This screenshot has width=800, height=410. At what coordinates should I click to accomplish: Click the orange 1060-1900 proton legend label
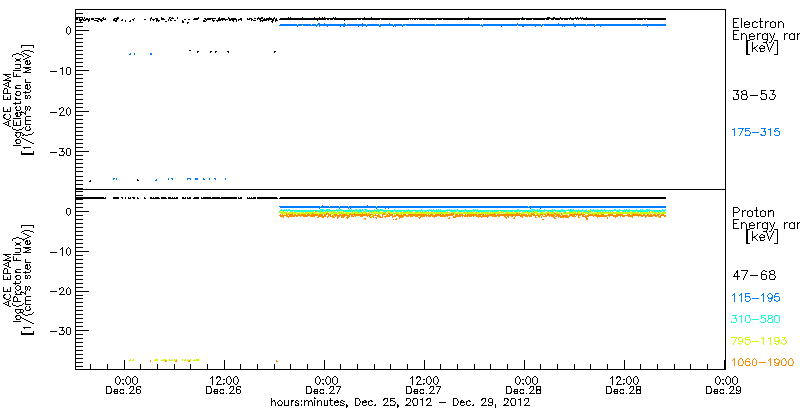pyautogui.click(x=763, y=363)
